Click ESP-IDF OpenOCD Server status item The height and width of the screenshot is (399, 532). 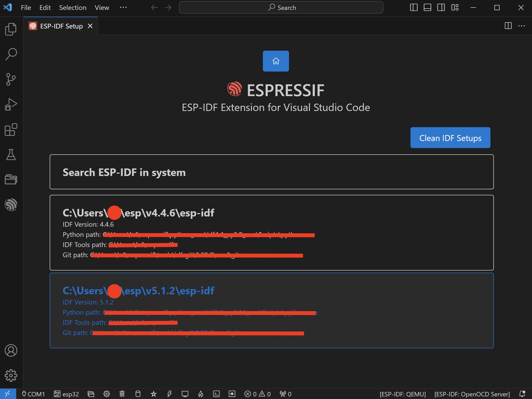(472, 394)
